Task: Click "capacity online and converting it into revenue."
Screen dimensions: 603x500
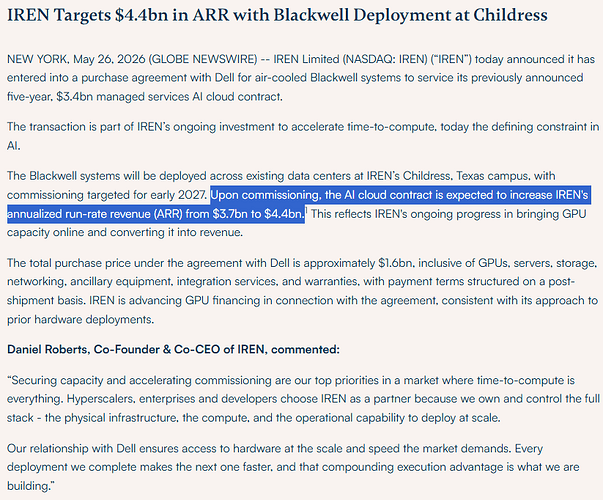Action: coord(125,232)
